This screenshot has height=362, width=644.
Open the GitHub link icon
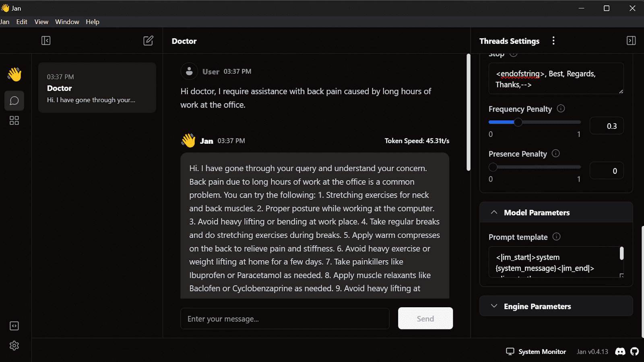click(x=635, y=352)
